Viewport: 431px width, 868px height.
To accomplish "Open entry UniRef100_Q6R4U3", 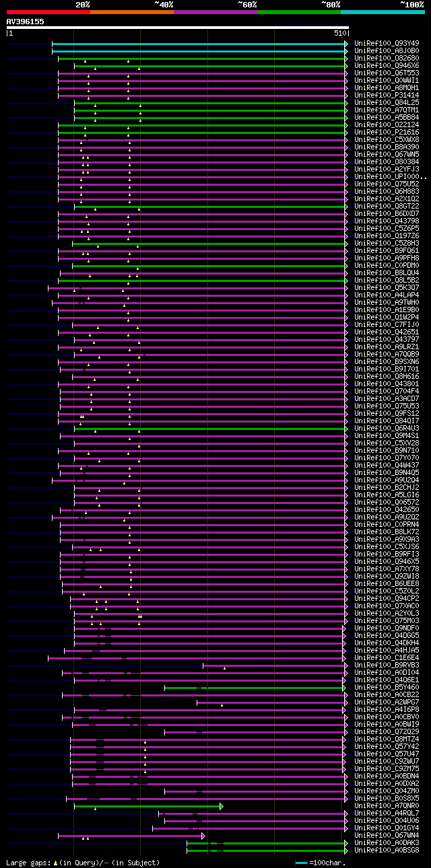I will (x=387, y=428).
